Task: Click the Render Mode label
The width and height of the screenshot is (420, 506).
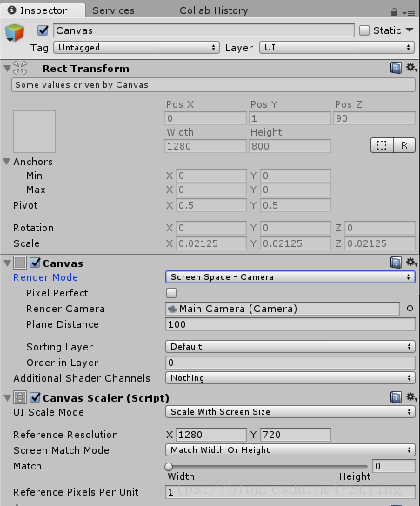Action: click(45, 277)
